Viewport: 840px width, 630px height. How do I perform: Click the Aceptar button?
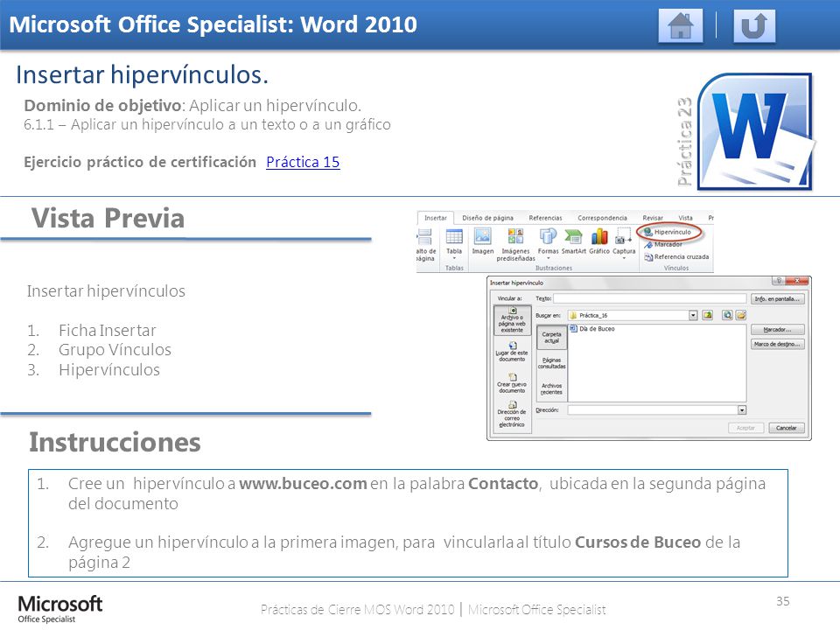point(745,428)
